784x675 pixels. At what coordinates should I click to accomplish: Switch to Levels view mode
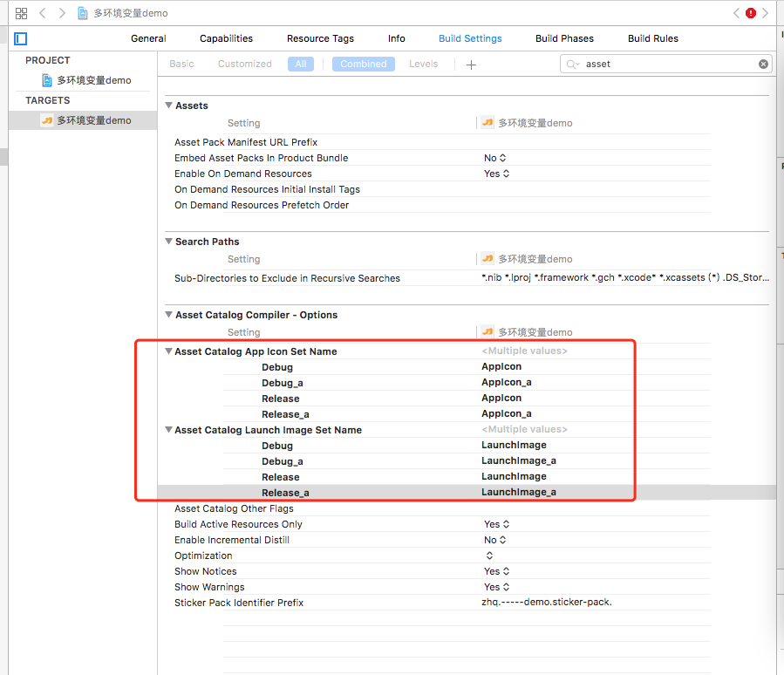[423, 64]
